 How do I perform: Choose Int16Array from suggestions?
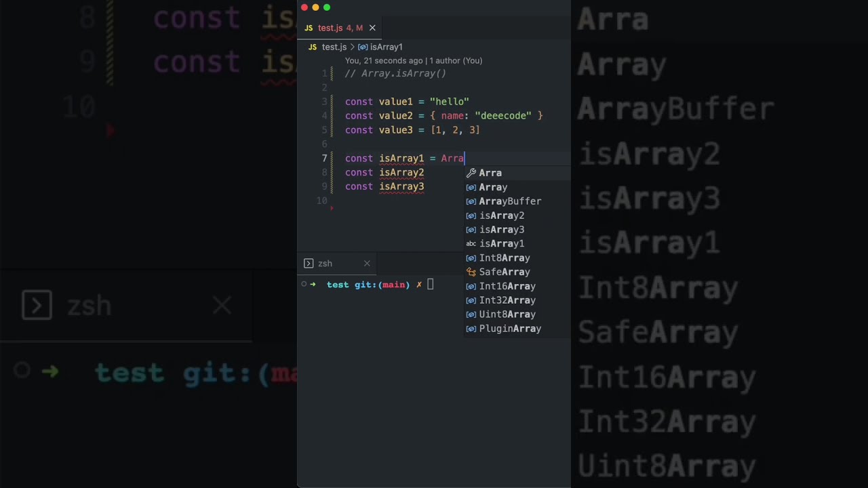click(x=517, y=286)
